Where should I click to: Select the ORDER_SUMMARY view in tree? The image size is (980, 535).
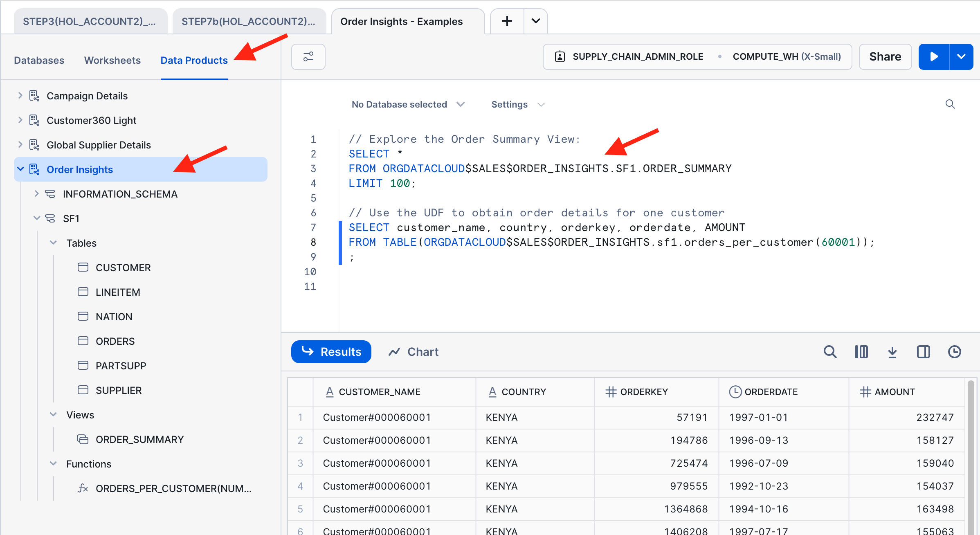click(139, 439)
